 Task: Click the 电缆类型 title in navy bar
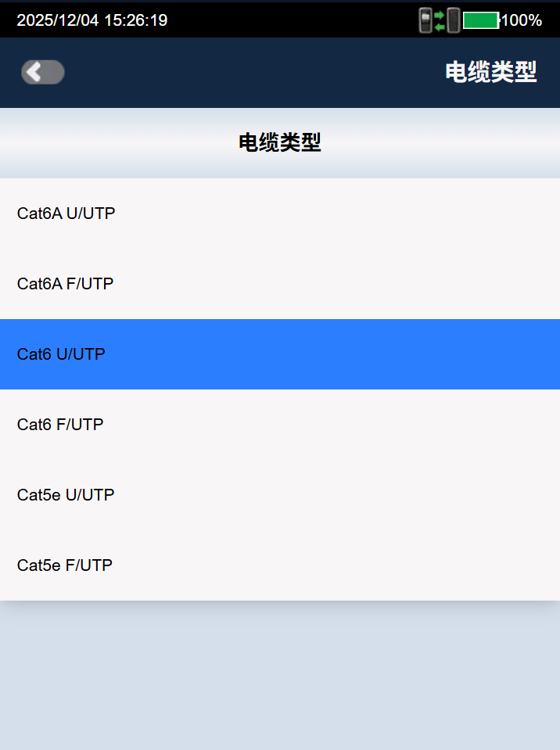click(x=490, y=72)
